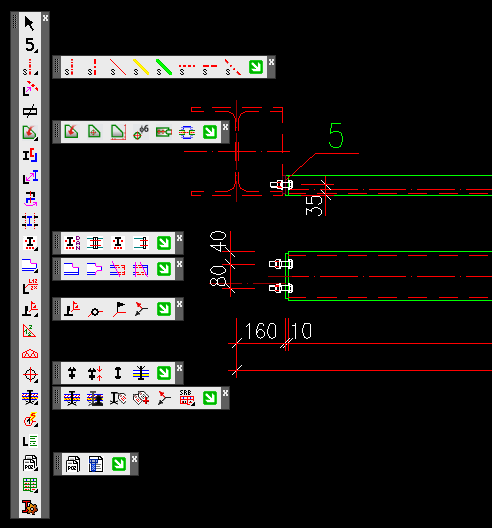Select the thick yellow line style

[140, 67]
